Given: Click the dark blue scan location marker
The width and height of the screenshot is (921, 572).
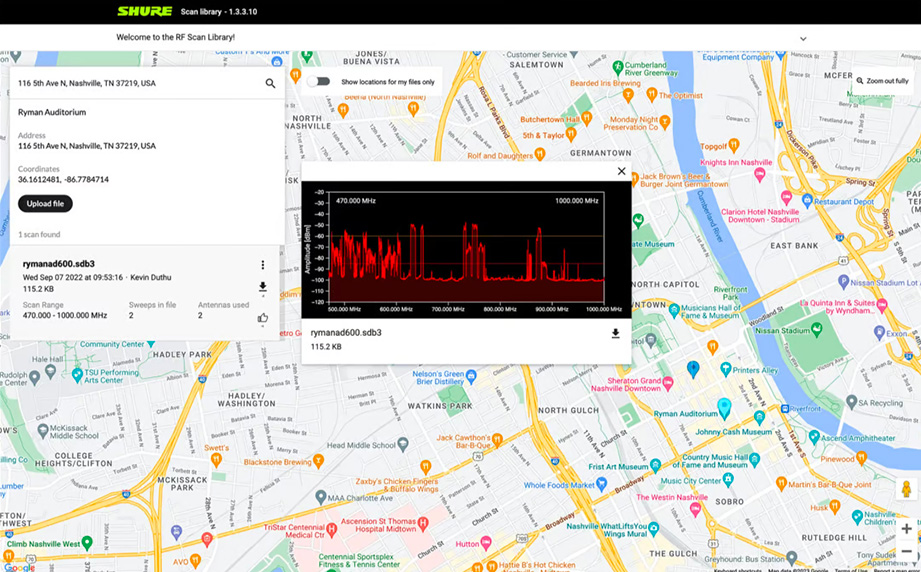Looking at the screenshot, I should [x=693, y=369].
